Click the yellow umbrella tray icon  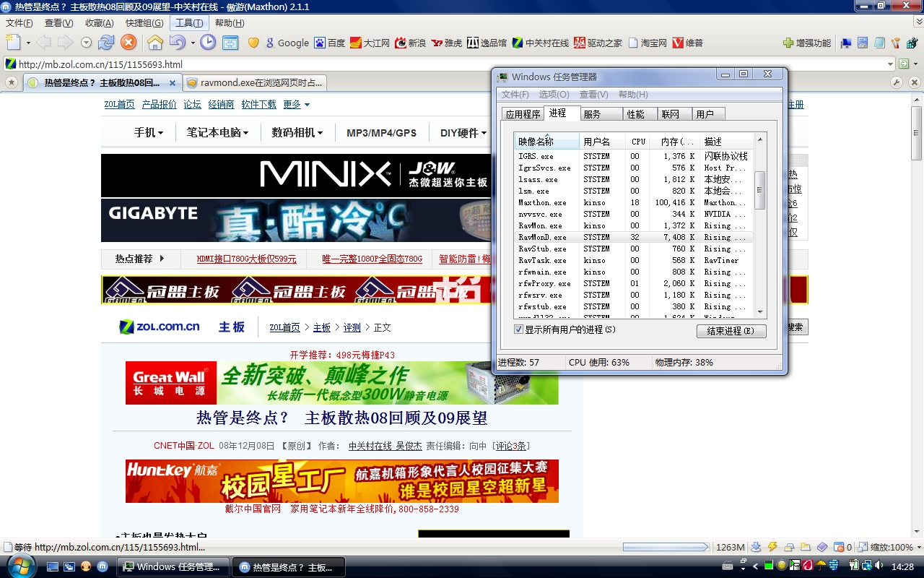[820, 566]
